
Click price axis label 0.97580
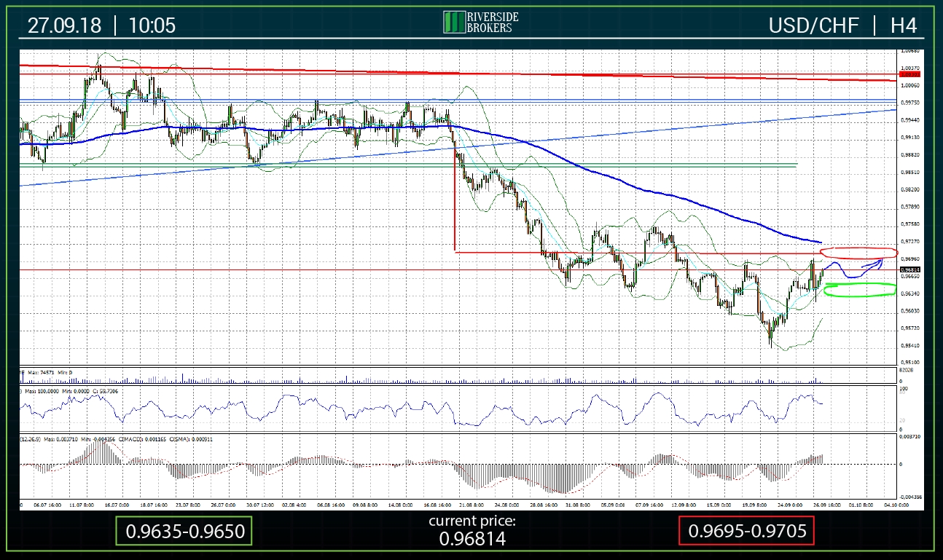tap(910, 224)
